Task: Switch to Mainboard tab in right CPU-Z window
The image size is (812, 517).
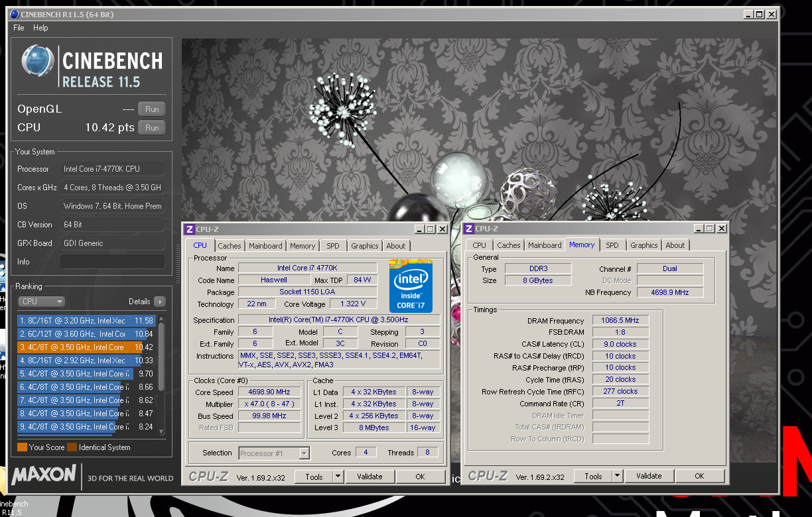Action: tap(545, 245)
